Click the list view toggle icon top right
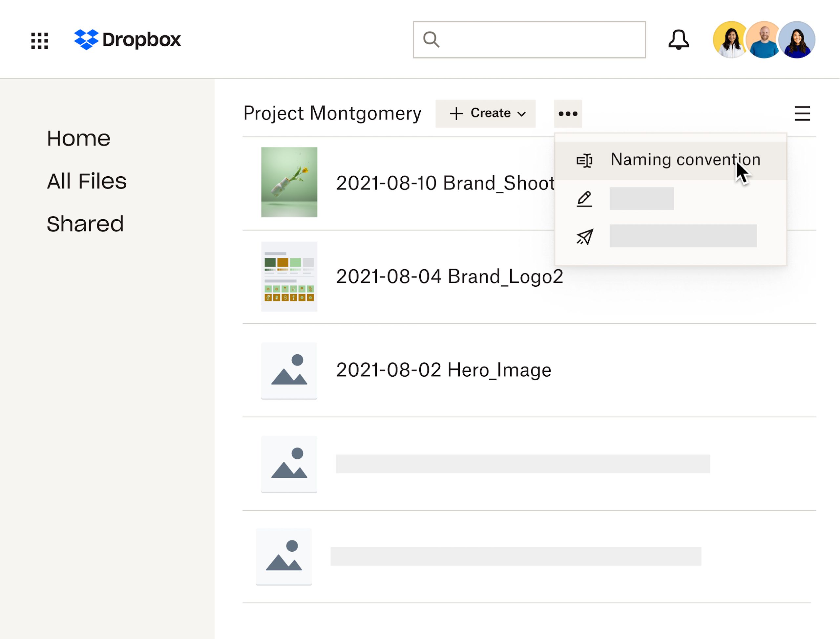Viewport: 840px width, 639px height. 802,113
